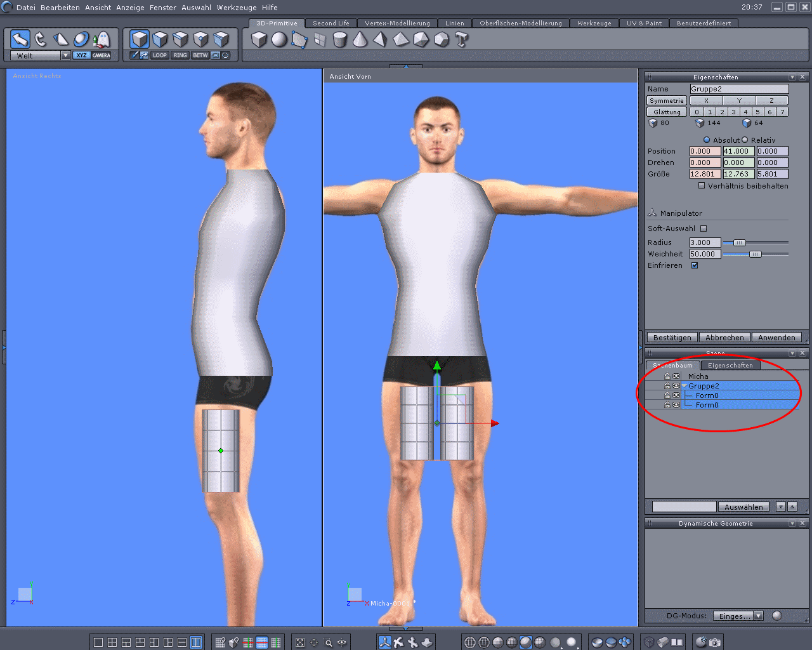Create a facet polygon primitive
812x650 pixels.
(x=299, y=39)
